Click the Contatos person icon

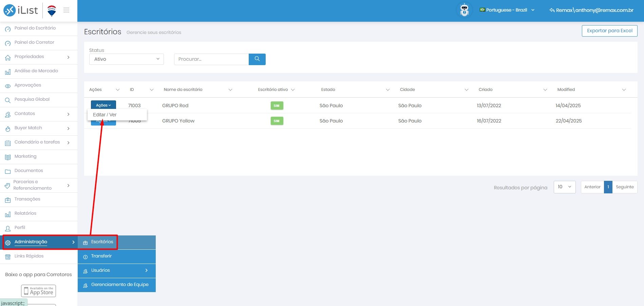8,114
